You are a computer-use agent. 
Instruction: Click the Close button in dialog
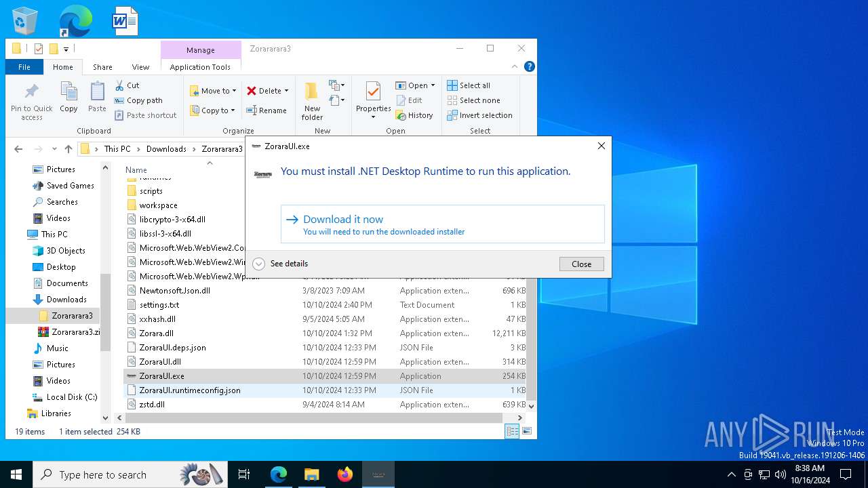581,264
